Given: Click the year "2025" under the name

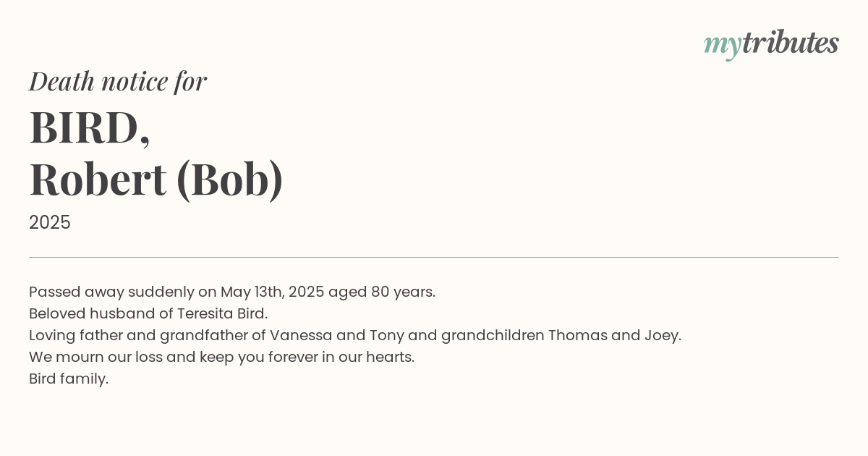Looking at the screenshot, I should coord(50,222).
